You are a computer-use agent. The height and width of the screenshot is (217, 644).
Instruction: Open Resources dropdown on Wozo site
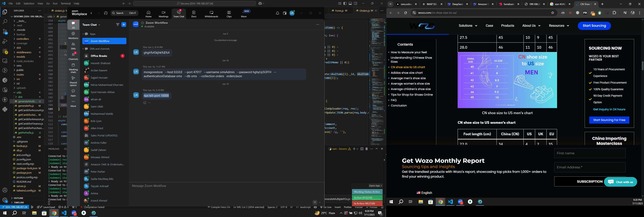pyautogui.click(x=559, y=26)
